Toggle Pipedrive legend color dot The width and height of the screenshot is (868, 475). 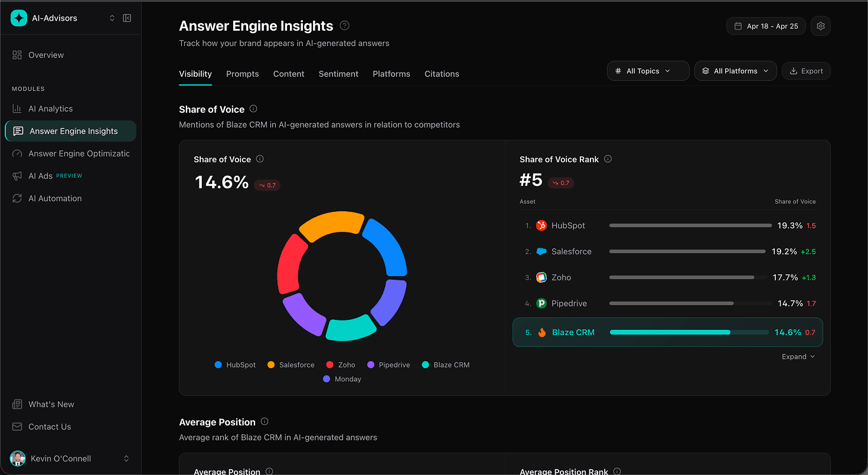coord(371,365)
